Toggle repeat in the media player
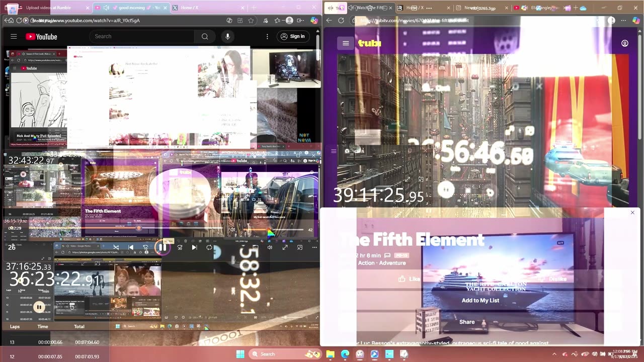The image size is (644, 362). point(209,247)
